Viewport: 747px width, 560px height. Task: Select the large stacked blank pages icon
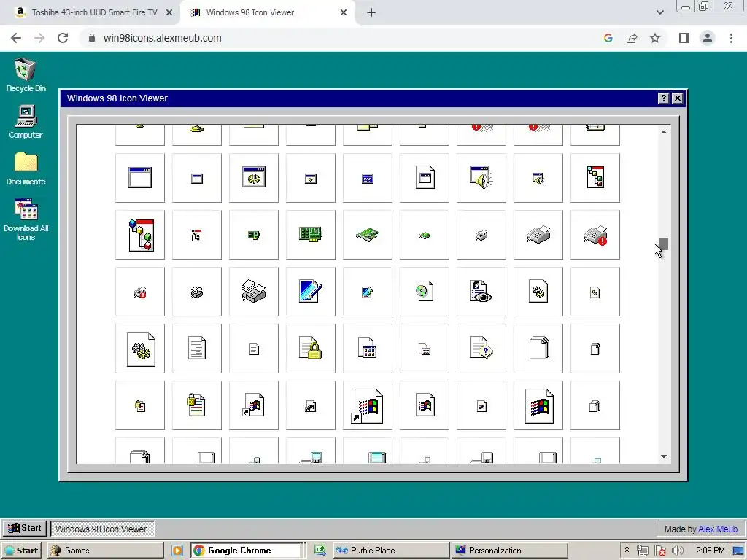click(538, 349)
